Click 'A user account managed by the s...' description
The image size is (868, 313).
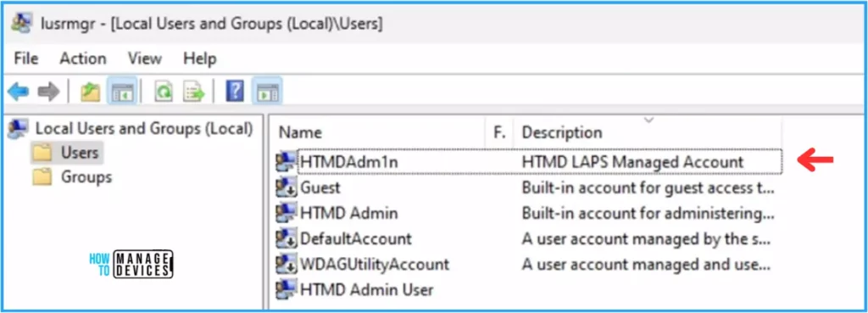pyautogui.click(x=646, y=238)
